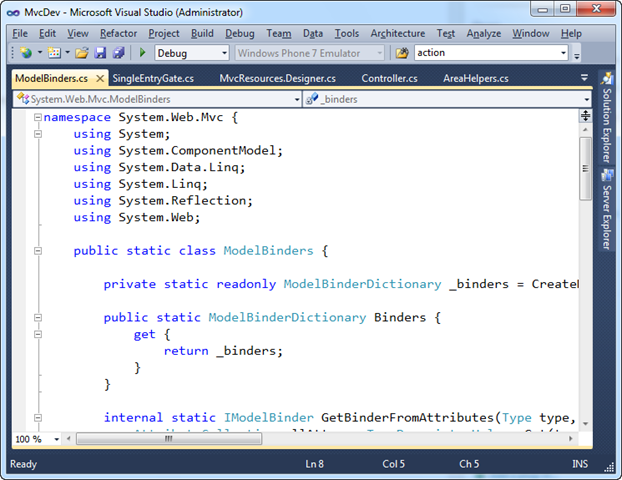Collapse the ModelBinders class block
This screenshot has height=480, width=622.
click(38, 251)
